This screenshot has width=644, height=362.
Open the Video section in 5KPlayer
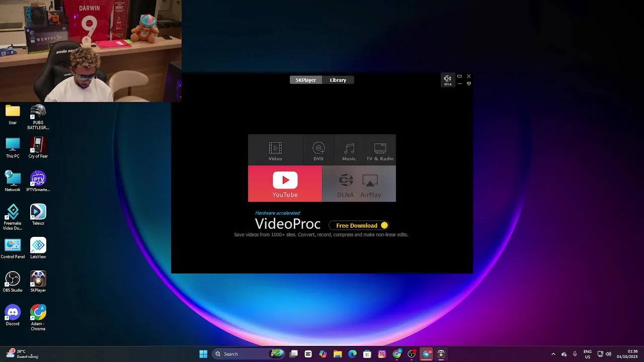coord(275,150)
